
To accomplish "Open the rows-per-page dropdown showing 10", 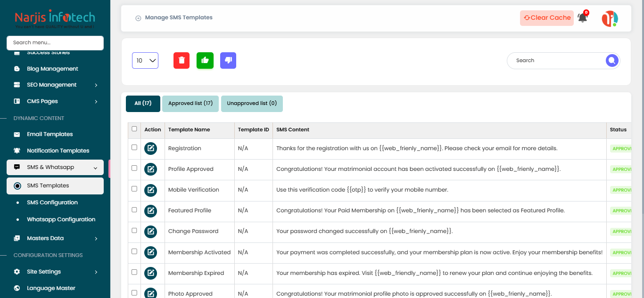I will point(145,60).
